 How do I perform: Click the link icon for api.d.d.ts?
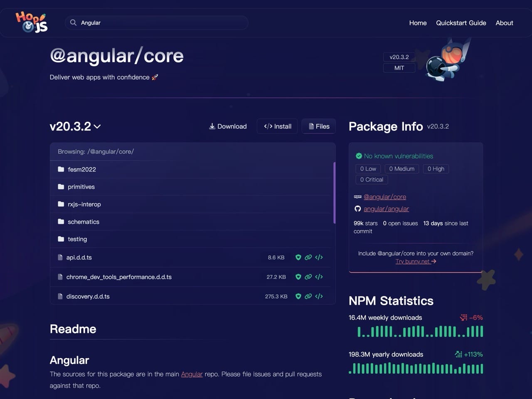point(308,257)
